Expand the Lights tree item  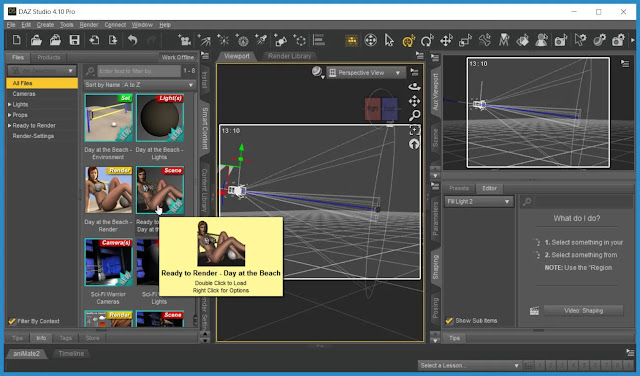click(9, 105)
